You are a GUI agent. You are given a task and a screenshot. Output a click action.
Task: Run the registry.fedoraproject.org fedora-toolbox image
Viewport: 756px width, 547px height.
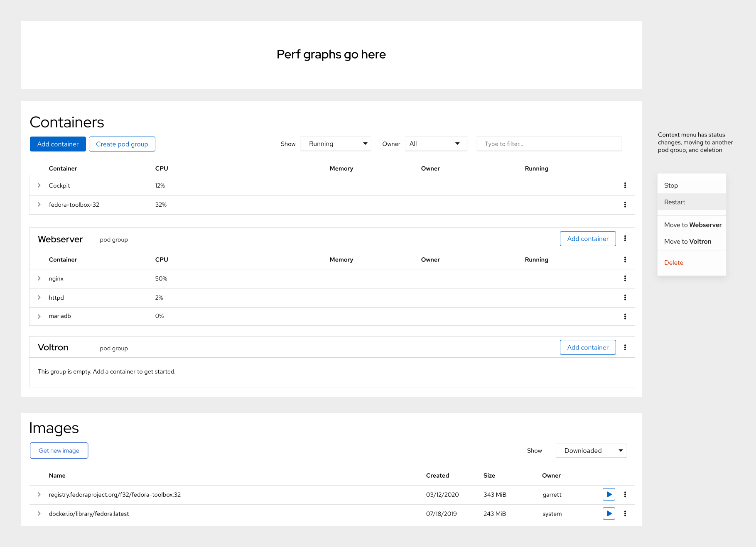click(609, 494)
